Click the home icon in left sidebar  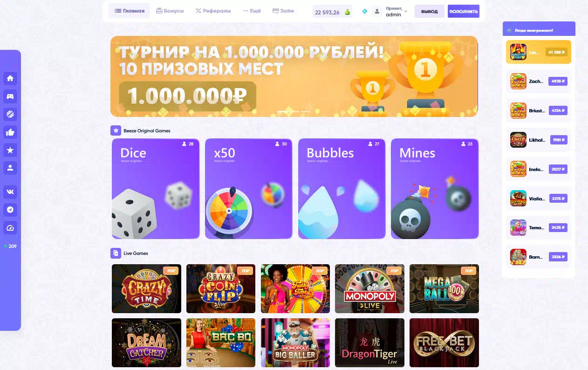[10, 78]
